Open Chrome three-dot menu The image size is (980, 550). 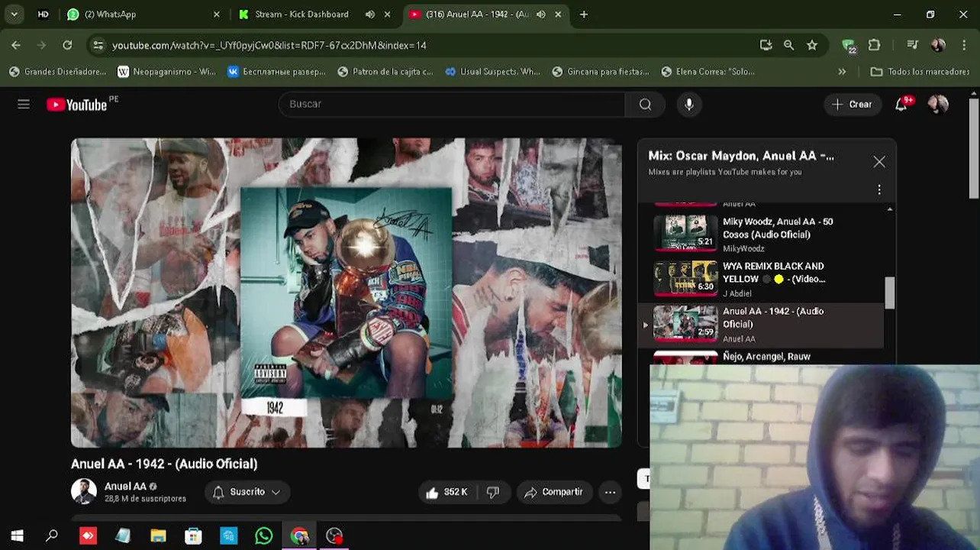(x=963, y=45)
